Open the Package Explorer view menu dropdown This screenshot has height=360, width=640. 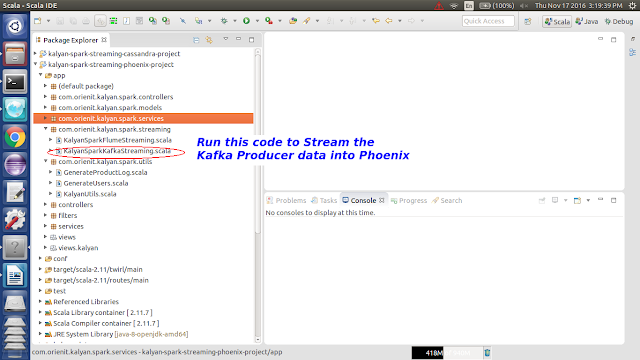click(x=225, y=39)
